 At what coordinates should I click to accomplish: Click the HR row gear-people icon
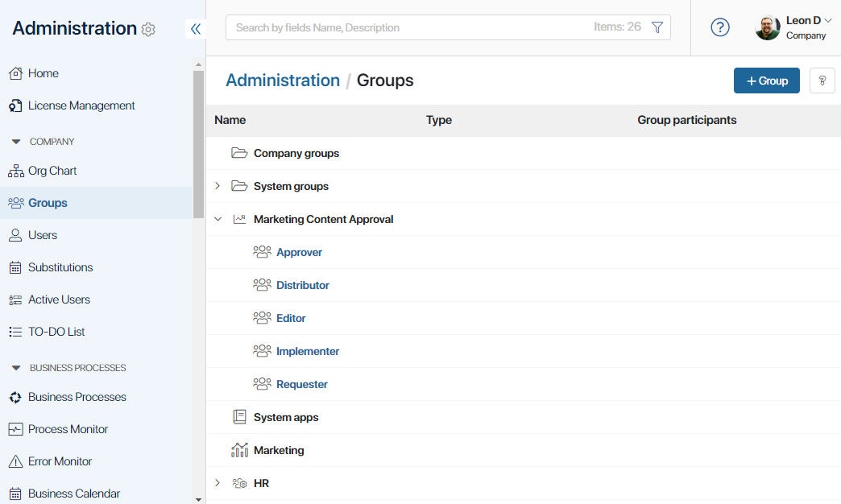pos(239,483)
